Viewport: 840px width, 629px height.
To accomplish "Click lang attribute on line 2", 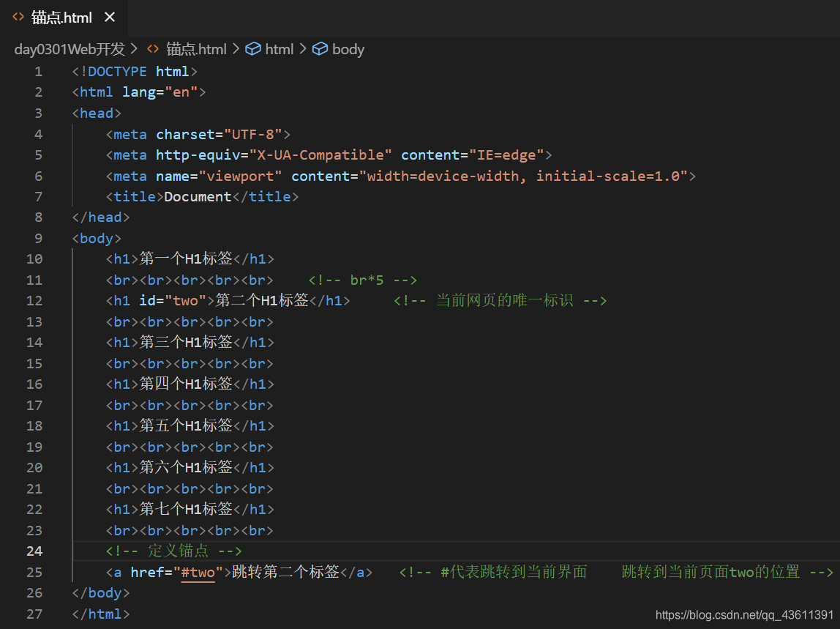I will (139, 92).
